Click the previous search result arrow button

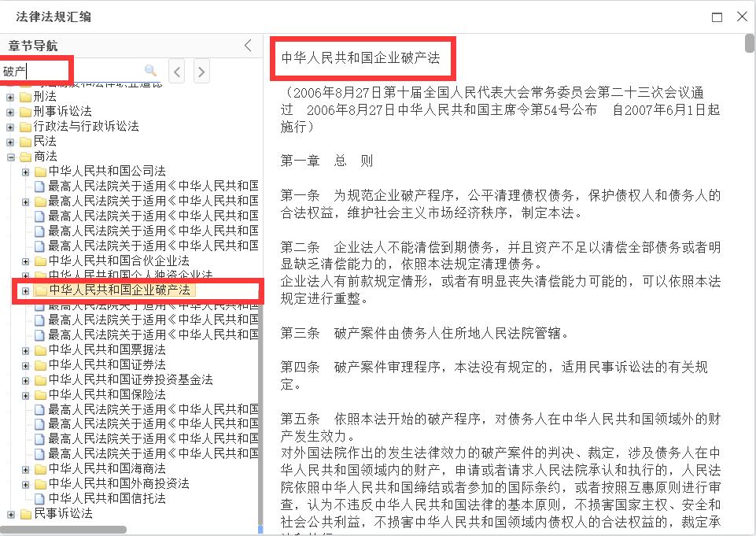pyautogui.click(x=176, y=70)
